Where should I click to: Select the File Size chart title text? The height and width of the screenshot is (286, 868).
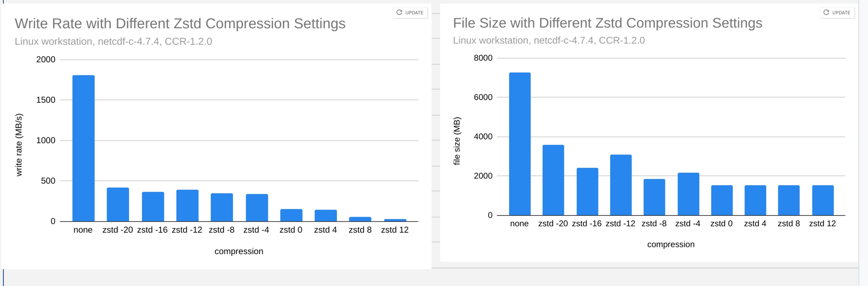pos(607,23)
